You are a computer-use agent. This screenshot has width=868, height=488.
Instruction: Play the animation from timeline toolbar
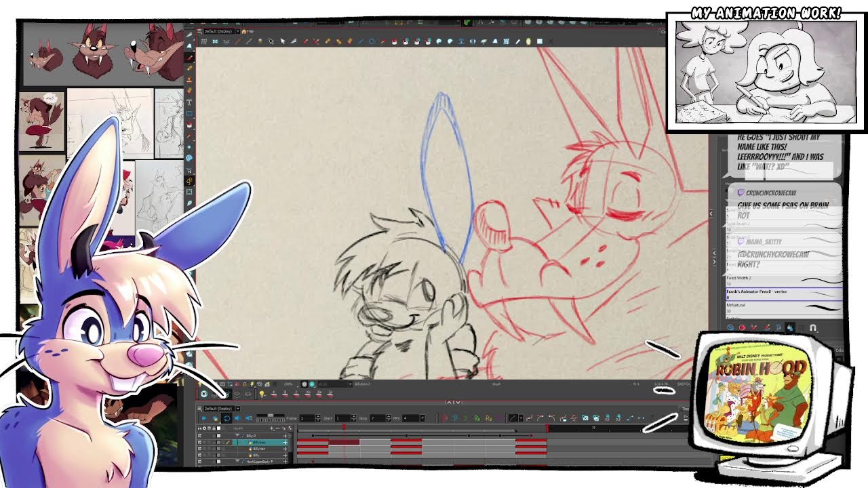pos(204,418)
